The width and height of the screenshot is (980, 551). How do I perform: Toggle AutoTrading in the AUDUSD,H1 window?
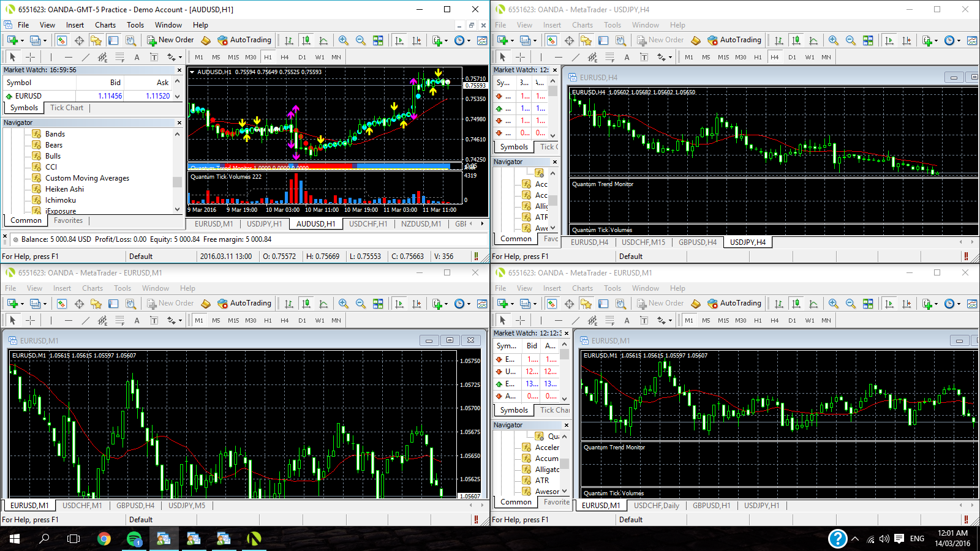(244, 40)
